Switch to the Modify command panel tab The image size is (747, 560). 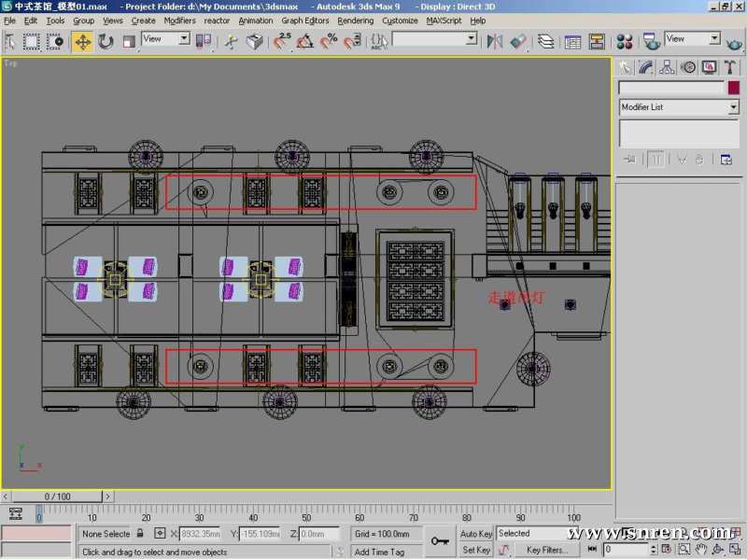[x=646, y=67]
